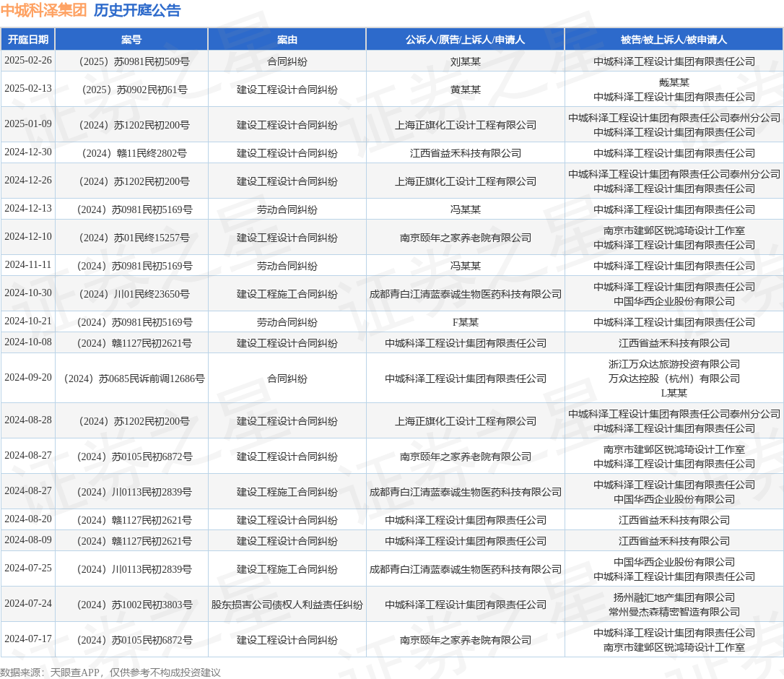Select date cell 2024-12-26

[28, 180]
